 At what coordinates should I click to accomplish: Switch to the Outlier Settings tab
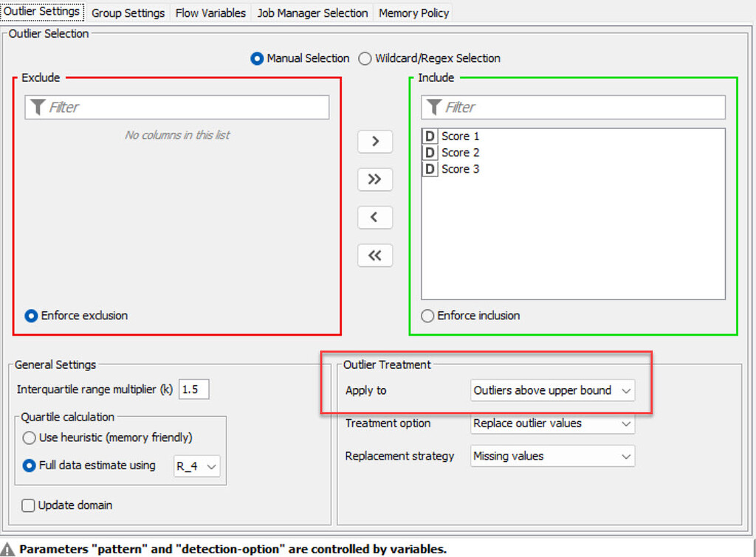(x=42, y=11)
